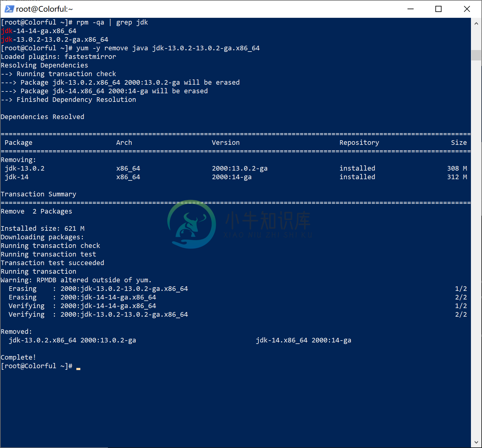Click the vertical scrollbar thumb
Viewport: 482px width, 448px height.
pyautogui.click(x=476, y=55)
